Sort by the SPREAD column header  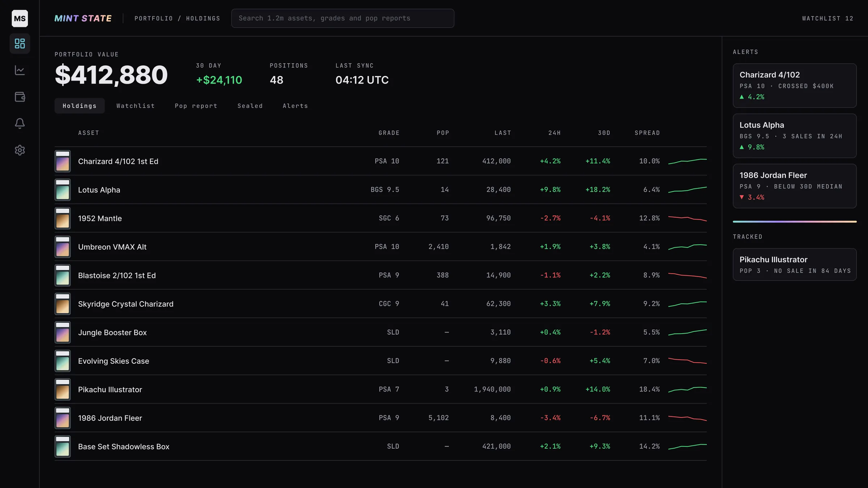647,133
